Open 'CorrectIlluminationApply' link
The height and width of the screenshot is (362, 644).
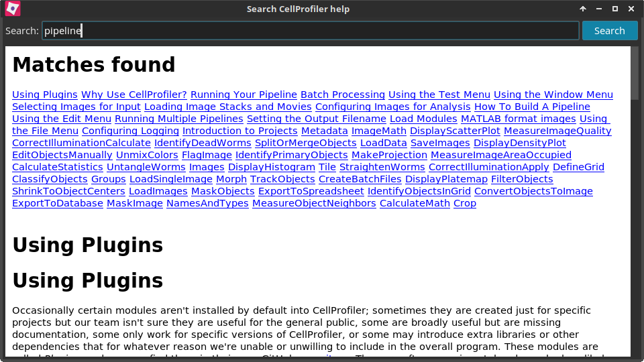click(489, 168)
